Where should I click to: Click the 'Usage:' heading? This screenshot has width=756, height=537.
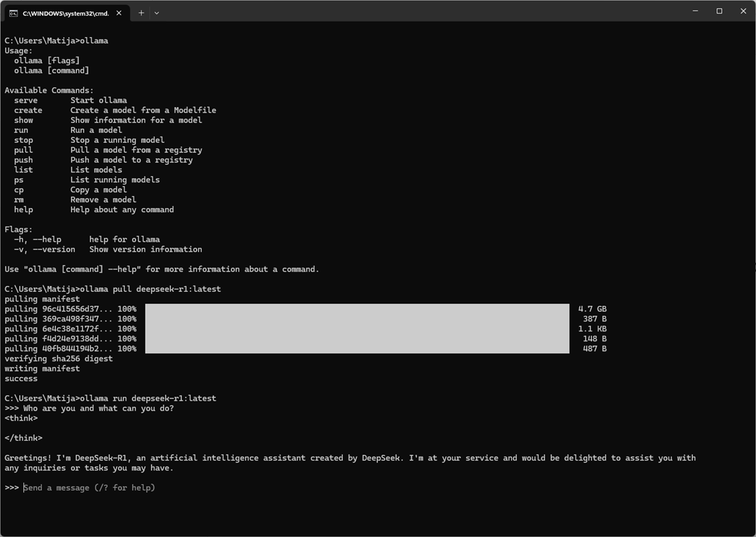tap(19, 50)
